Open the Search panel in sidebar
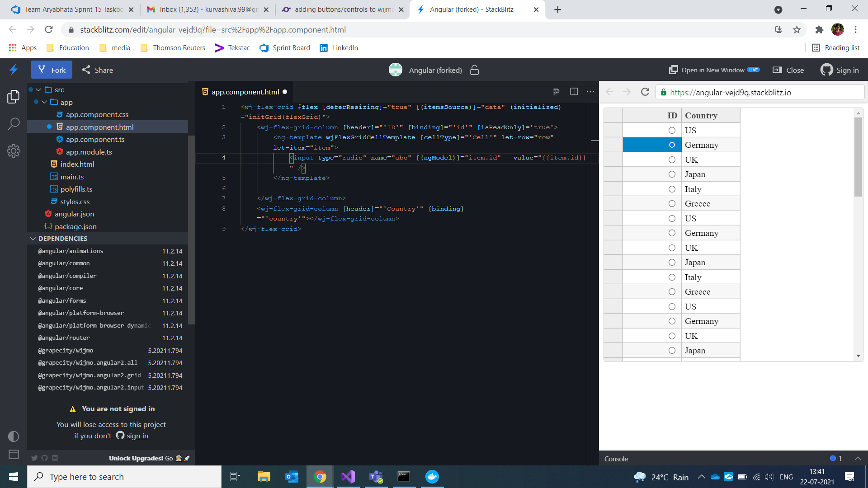Image resolution: width=868 pixels, height=488 pixels. point(14,123)
